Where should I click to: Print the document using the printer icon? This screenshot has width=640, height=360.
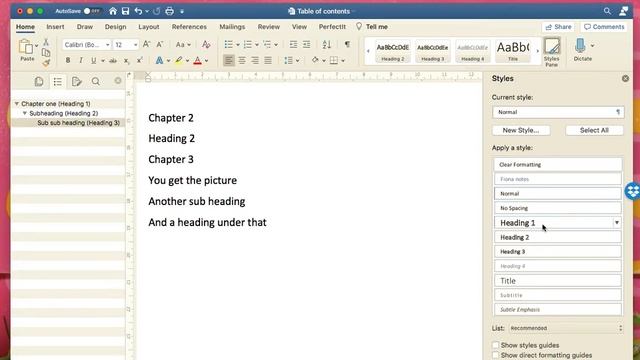point(169,11)
